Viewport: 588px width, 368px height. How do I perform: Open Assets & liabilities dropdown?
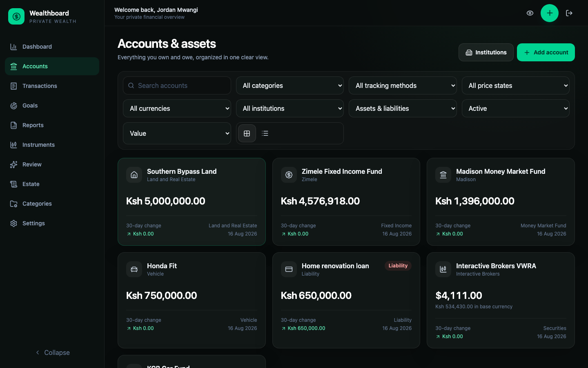[403, 108]
